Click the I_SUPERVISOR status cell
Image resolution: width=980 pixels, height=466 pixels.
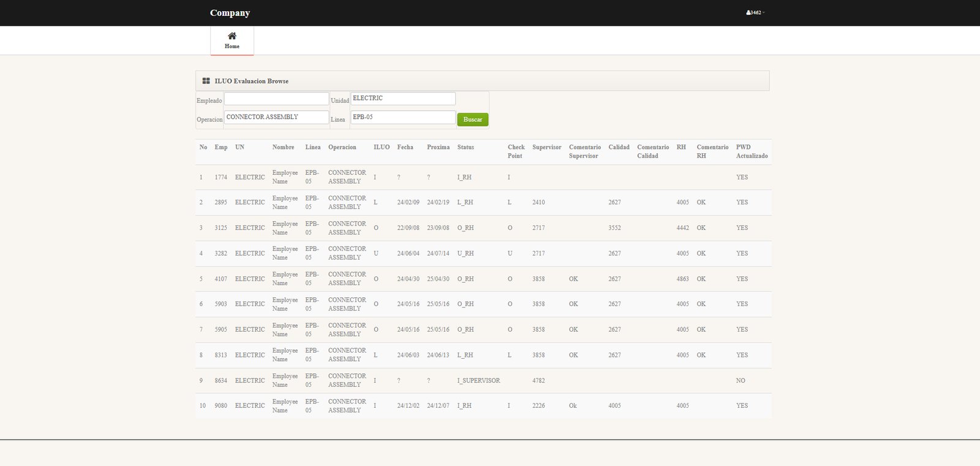[x=478, y=381]
